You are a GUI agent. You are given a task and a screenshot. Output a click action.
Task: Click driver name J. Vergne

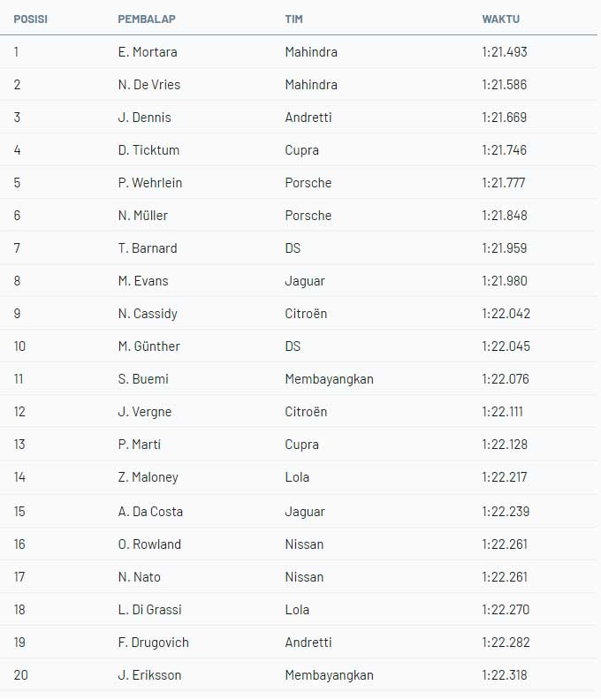(145, 412)
